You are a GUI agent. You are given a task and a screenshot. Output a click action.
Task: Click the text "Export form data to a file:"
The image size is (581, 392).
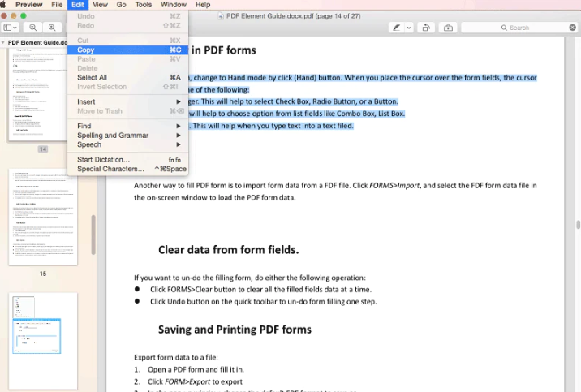point(176,358)
